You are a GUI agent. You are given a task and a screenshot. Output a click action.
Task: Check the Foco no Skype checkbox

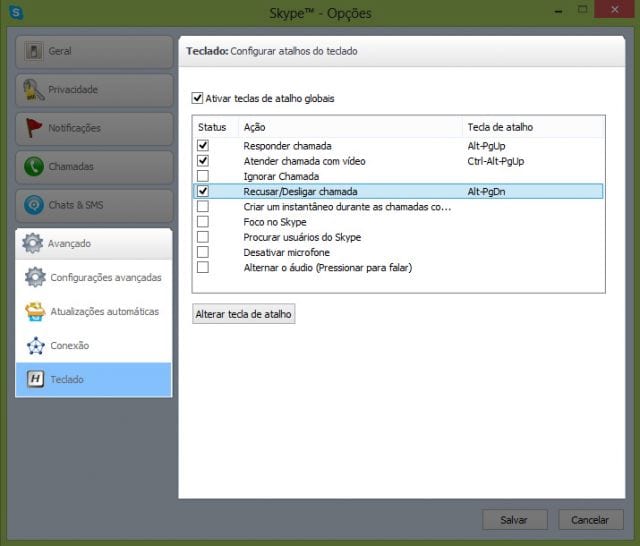203,222
